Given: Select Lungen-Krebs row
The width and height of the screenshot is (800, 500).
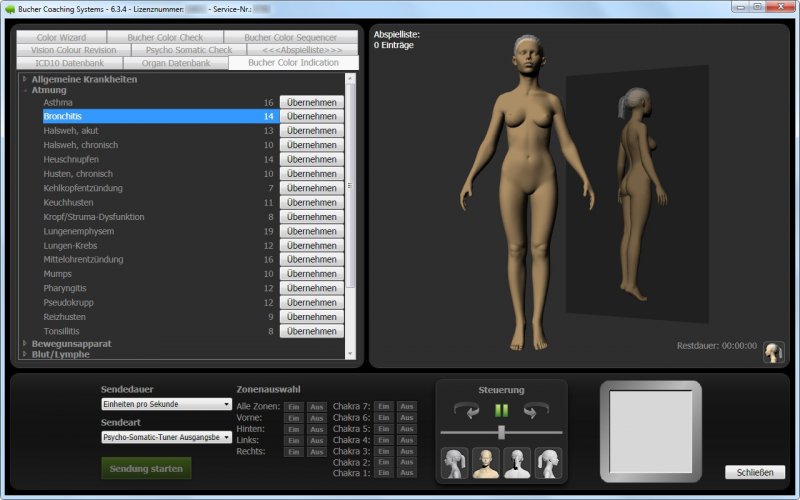Looking at the screenshot, I should (x=161, y=245).
